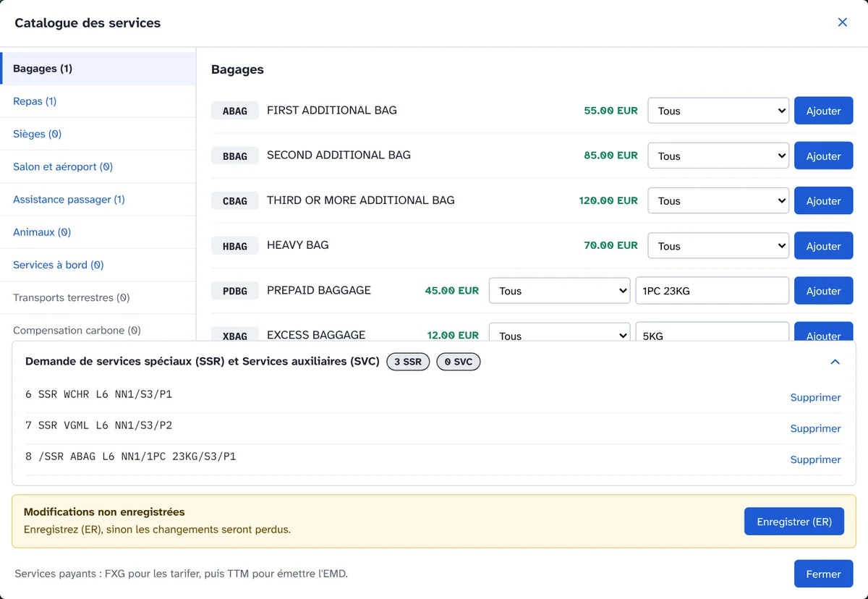Select Services à bord (0) category

(x=98, y=265)
